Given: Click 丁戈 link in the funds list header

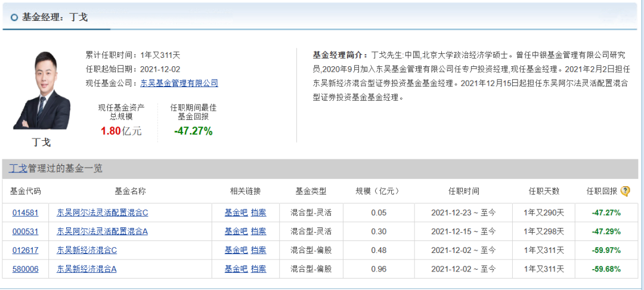Looking at the screenshot, I should (x=18, y=168).
